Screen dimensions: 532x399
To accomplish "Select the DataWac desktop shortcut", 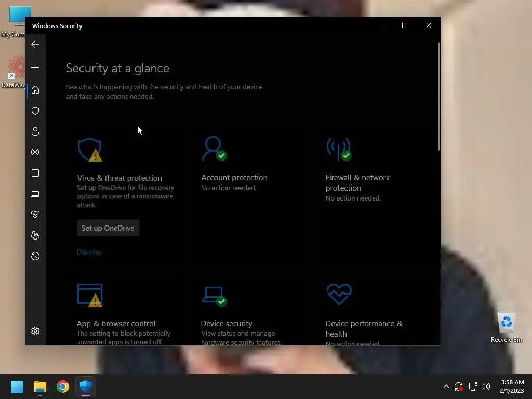I will pyautogui.click(x=14, y=72).
